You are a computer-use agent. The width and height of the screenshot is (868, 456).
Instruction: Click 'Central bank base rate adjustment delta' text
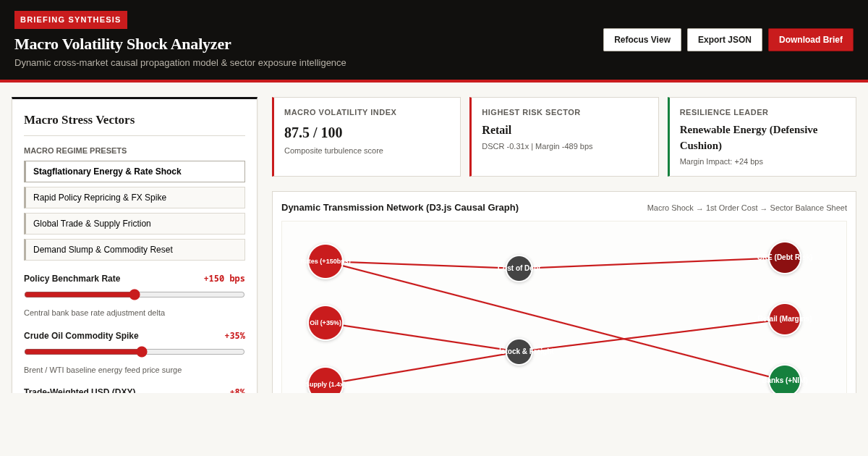(x=95, y=313)
